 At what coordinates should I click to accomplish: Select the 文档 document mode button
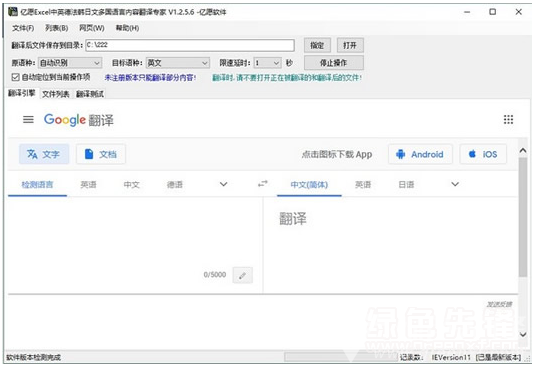tap(101, 154)
